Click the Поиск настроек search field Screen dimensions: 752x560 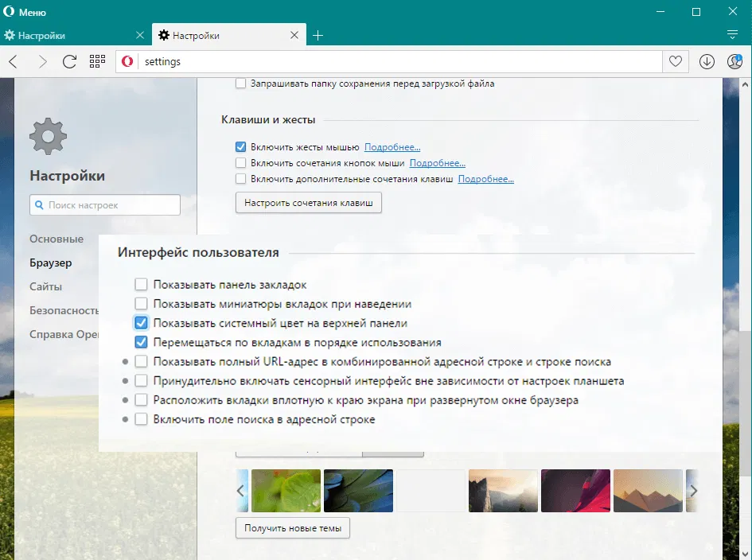point(105,204)
